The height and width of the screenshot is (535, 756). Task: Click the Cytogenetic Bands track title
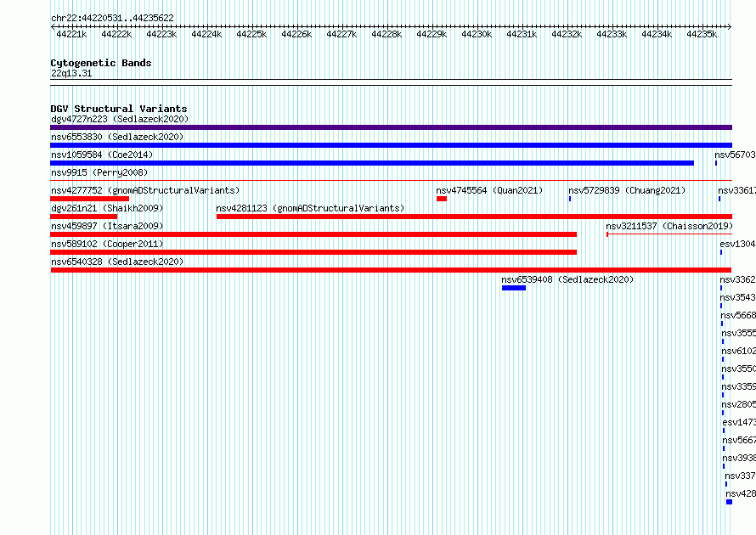click(x=101, y=63)
